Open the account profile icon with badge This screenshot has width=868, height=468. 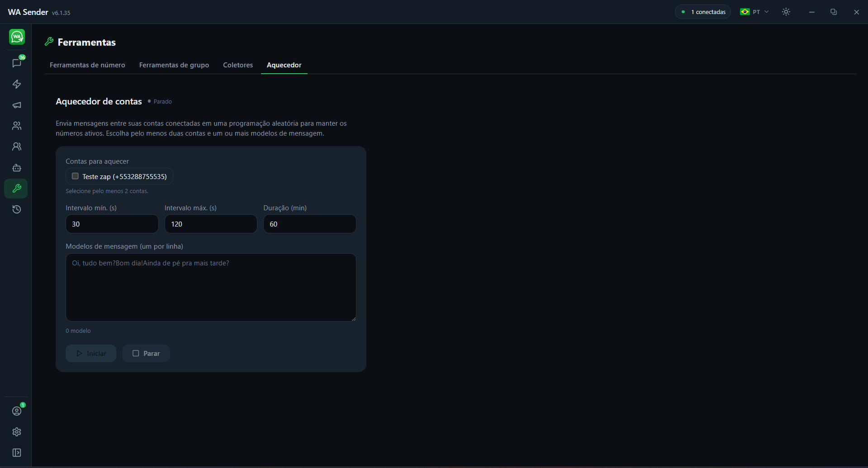17,411
